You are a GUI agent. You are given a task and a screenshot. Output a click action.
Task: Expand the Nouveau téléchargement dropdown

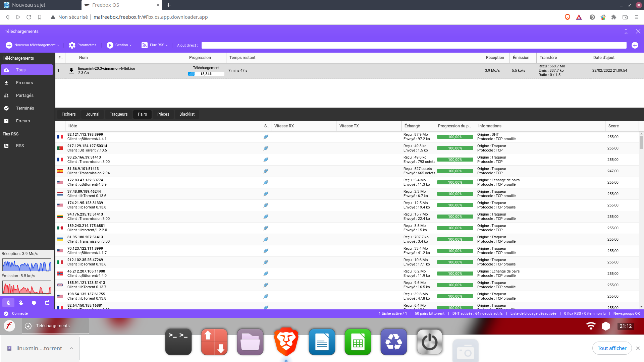tap(33, 45)
